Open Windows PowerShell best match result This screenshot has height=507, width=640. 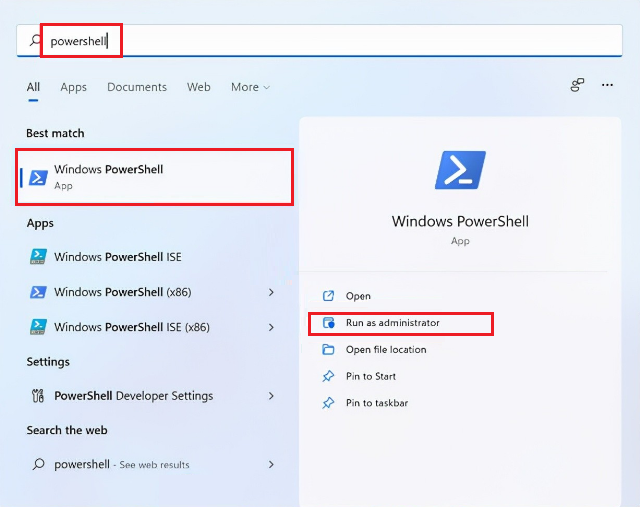(x=154, y=177)
